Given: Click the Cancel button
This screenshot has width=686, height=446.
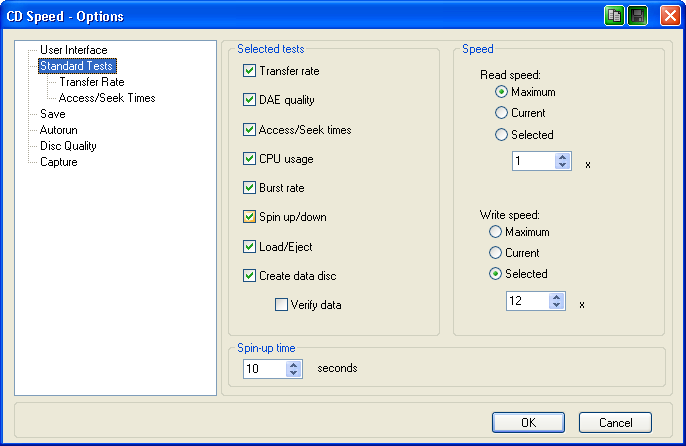Looking at the screenshot, I should pyautogui.click(x=614, y=422).
